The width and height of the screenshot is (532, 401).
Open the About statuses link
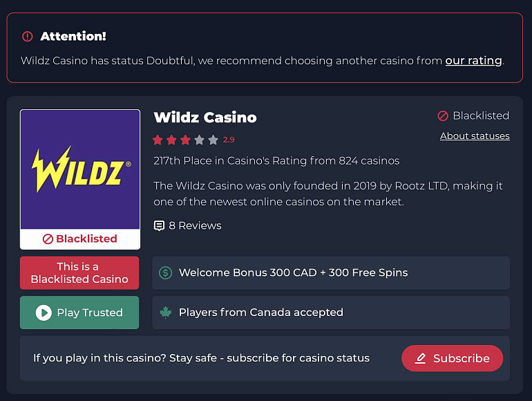coord(475,136)
